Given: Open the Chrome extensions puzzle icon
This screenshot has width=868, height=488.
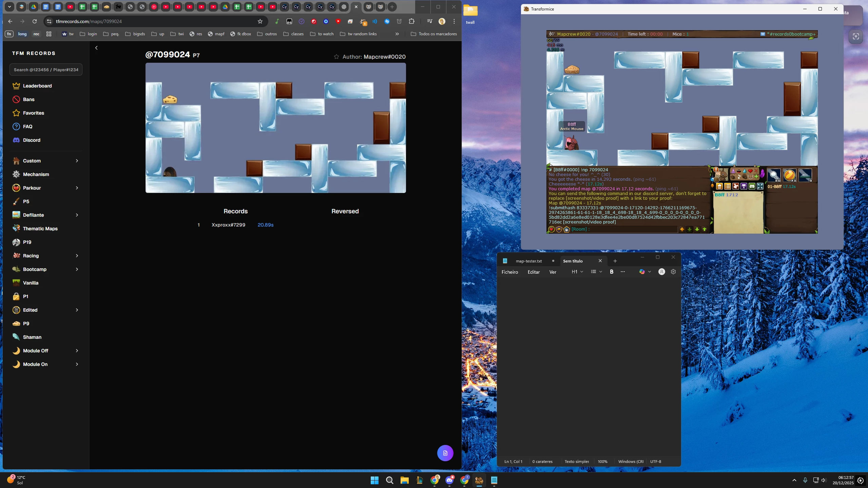Looking at the screenshot, I should [x=411, y=21].
